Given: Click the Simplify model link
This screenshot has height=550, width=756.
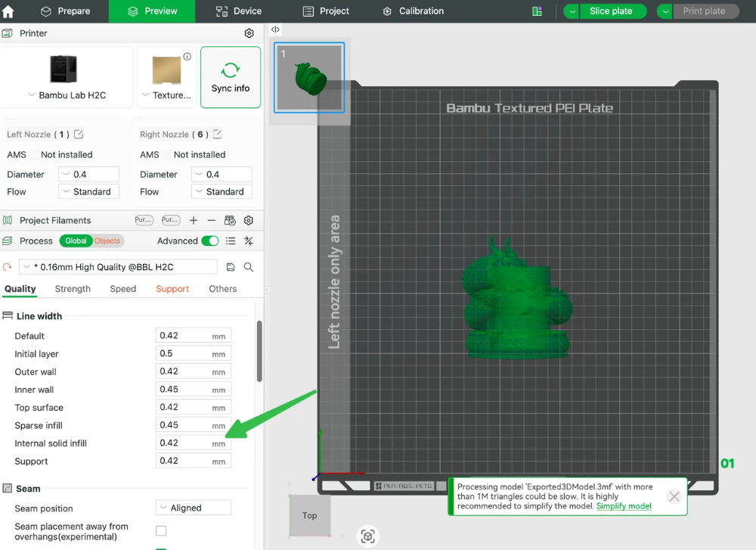Looking at the screenshot, I should (624, 505).
